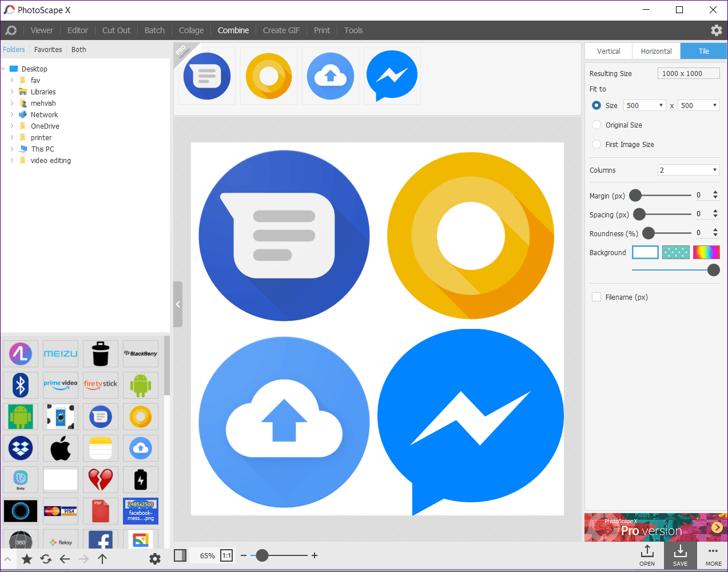Open the Cut Out tab
The width and height of the screenshot is (728, 572).
click(116, 30)
